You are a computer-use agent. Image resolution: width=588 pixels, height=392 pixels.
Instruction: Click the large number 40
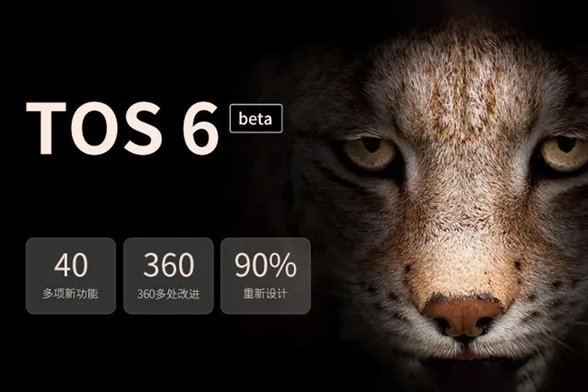pos(70,265)
